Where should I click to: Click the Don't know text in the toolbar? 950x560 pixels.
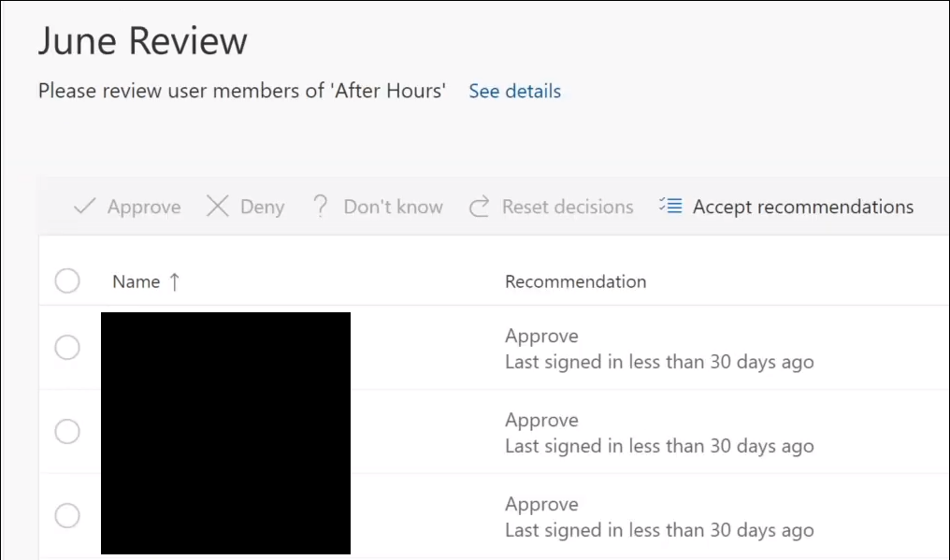pos(393,207)
